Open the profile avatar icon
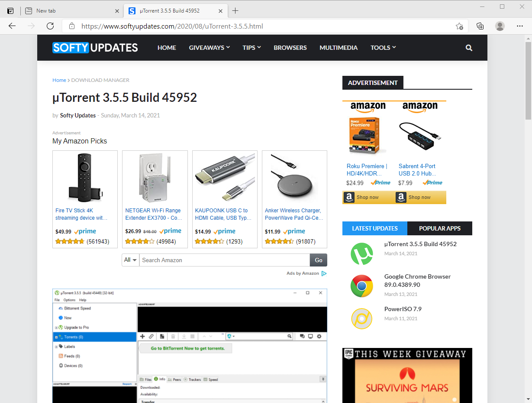Screen dimensions: 532x403 click(x=500, y=26)
